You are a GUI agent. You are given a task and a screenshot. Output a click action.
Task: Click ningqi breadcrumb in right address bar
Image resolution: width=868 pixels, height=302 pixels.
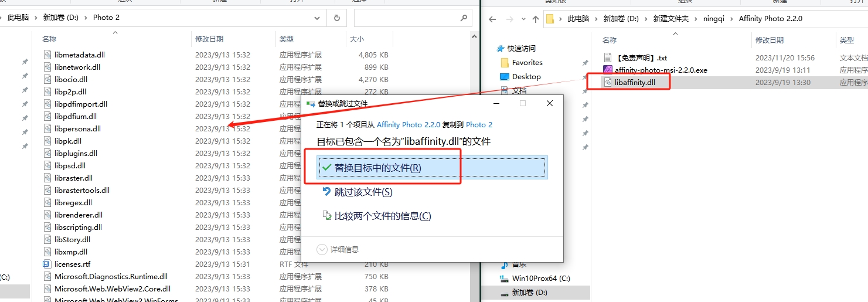coord(714,19)
